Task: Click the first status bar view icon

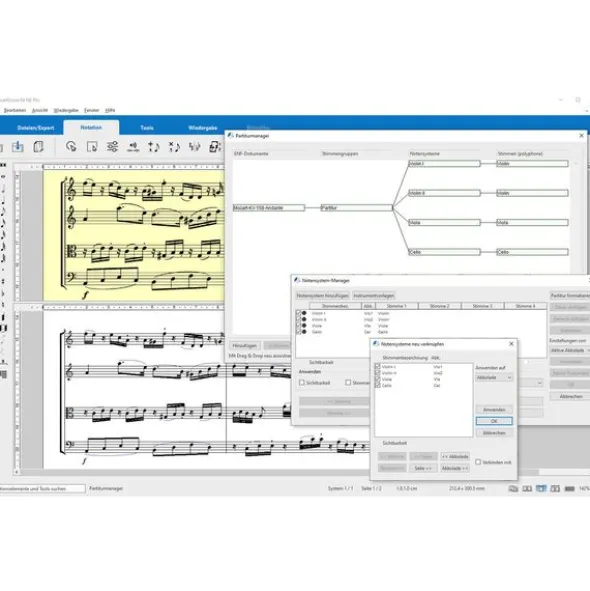Action: (513, 488)
